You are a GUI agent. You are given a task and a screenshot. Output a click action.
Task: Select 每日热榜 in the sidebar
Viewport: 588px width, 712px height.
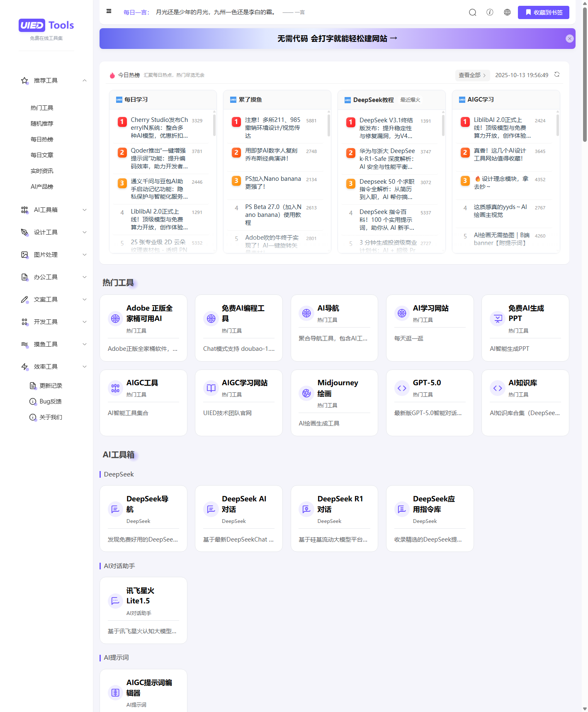point(42,139)
